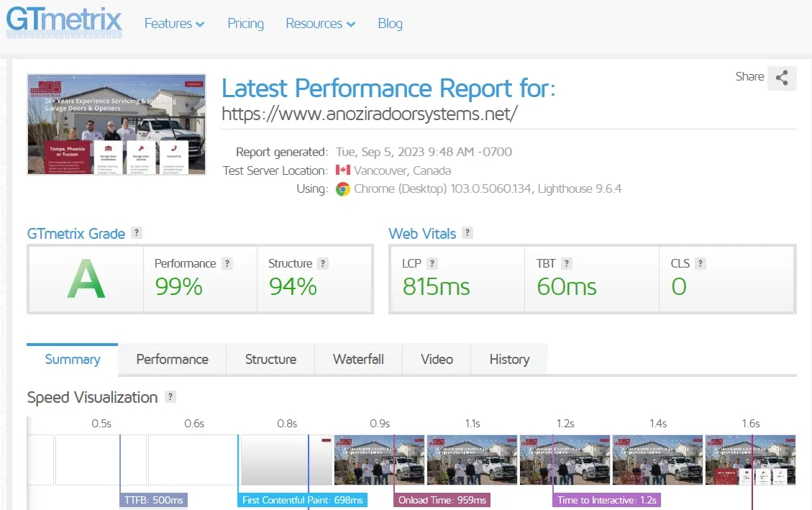Click the Latest Performance Report heading
This screenshot has width=812, height=510.
point(388,88)
